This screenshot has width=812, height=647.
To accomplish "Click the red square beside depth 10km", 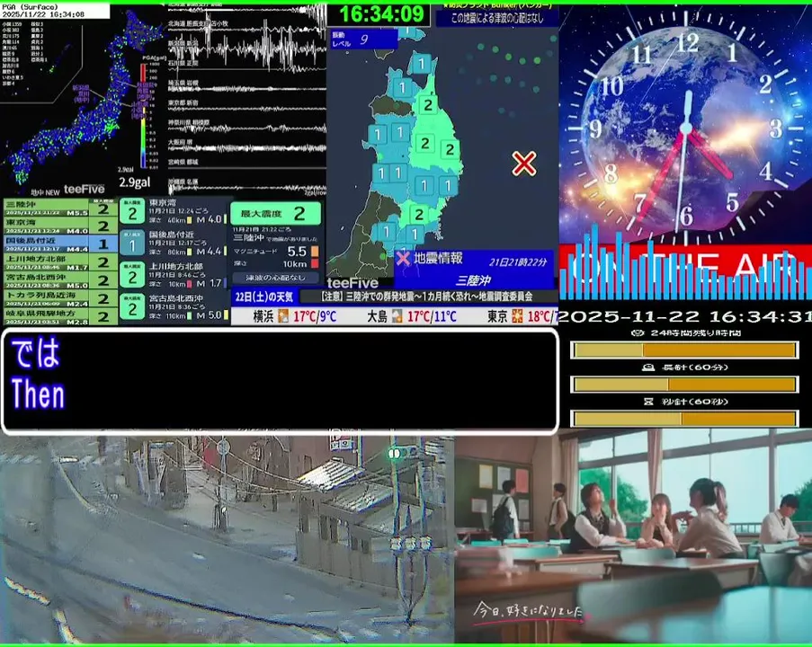I will [315, 264].
